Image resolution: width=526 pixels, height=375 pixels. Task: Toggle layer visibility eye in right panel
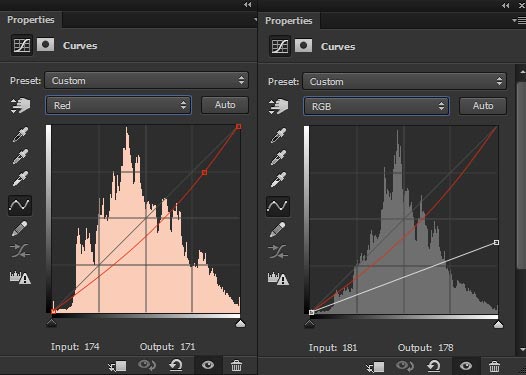(466, 366)
